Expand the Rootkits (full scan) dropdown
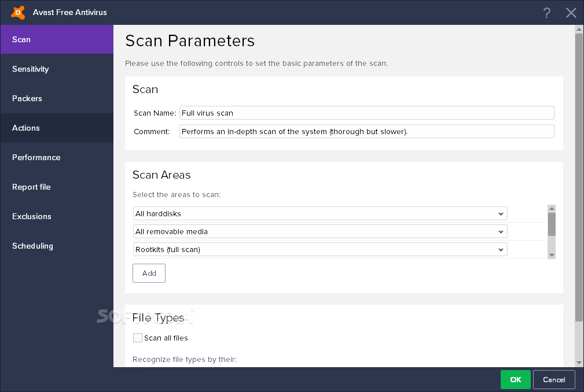The height and width of the screenshot is (392, 584). point(320,249)
